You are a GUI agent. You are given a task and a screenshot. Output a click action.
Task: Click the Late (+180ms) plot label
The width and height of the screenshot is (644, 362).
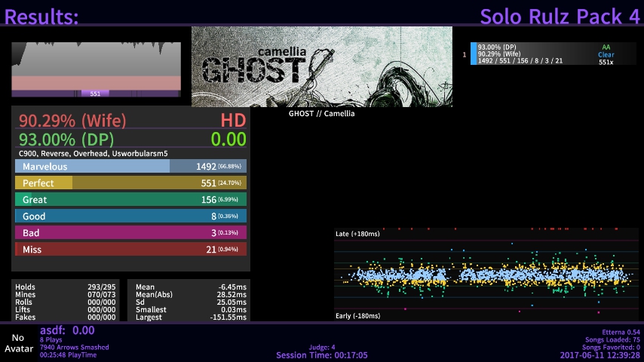pyautogui.click(x=357, y=235)
